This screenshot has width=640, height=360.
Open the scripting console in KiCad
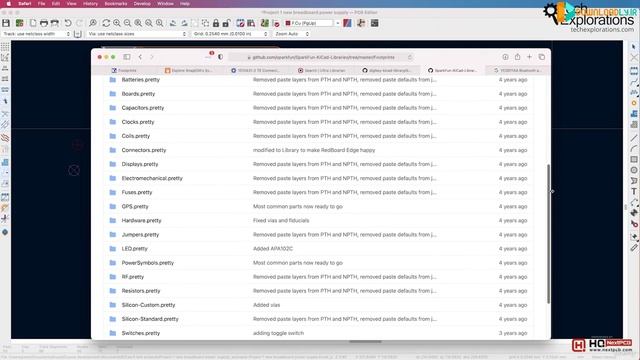tap(375, 23)
